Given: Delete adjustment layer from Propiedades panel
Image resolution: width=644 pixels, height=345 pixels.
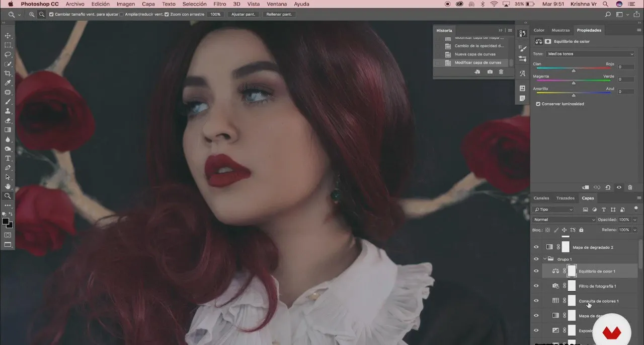Looking at the screenshot, I should (x=630, y=187).
